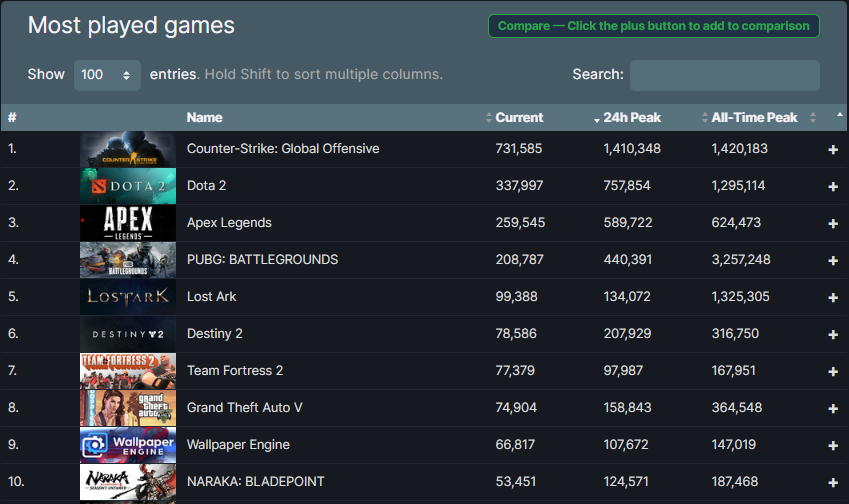Screen dimensions: 849x504
Task: Click the Most played games heading
Action: tap(131, 25)
